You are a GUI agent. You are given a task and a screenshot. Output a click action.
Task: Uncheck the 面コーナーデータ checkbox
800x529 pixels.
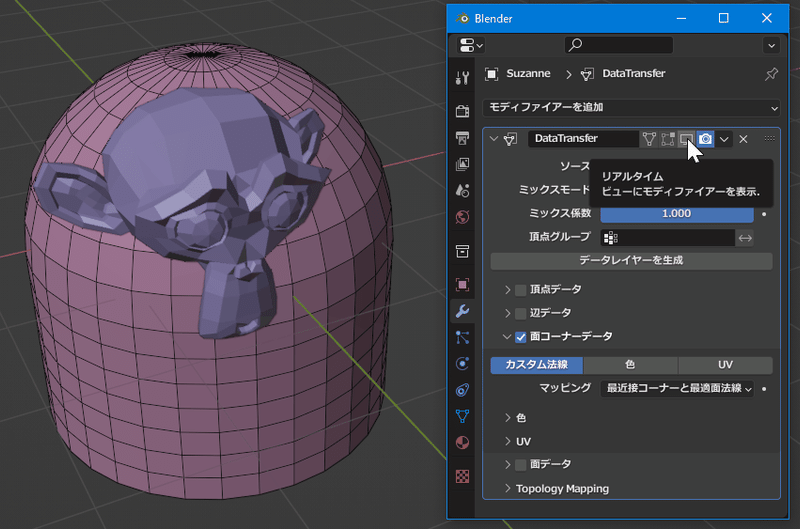tap(520, 337)
